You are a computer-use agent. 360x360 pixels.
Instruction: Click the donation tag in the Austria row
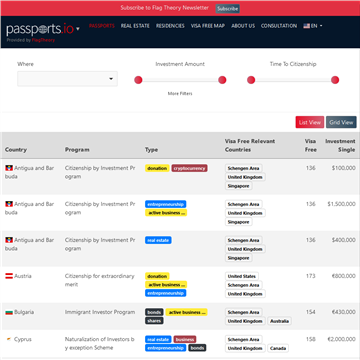(x=157, y=276)
